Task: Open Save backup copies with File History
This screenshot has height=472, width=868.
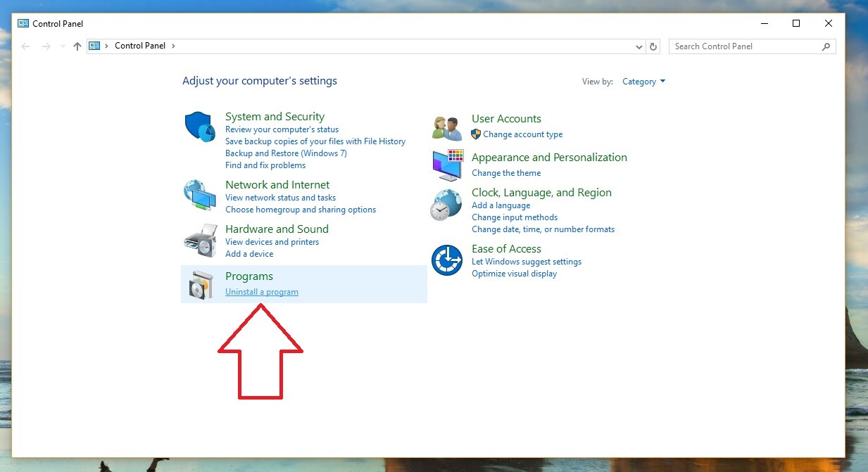Action: (315, 141)
